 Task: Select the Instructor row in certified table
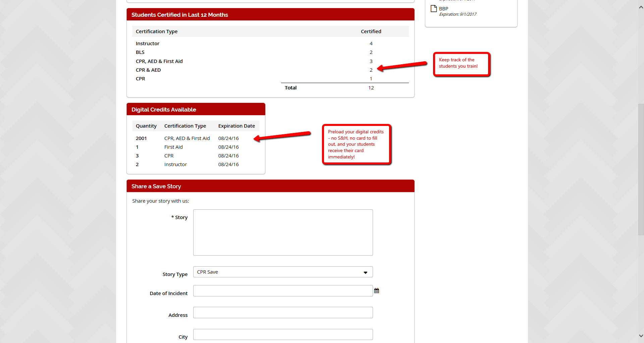point(270,44)
